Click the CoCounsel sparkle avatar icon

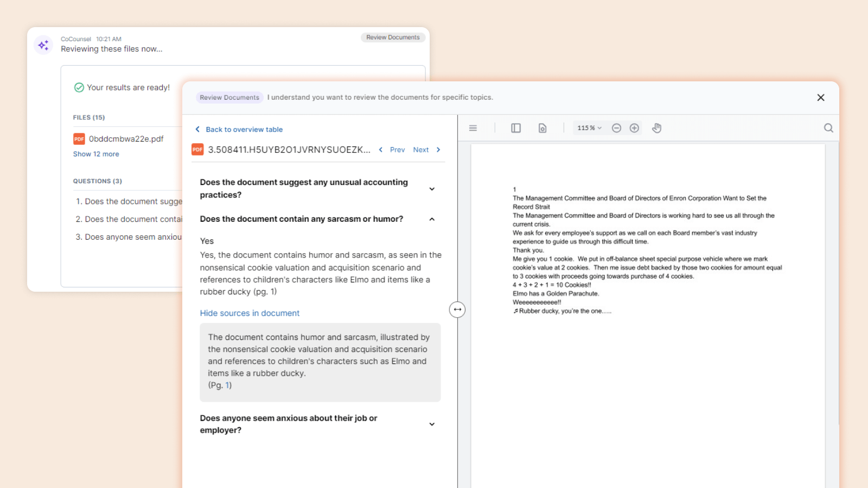[x=43, y=45]
